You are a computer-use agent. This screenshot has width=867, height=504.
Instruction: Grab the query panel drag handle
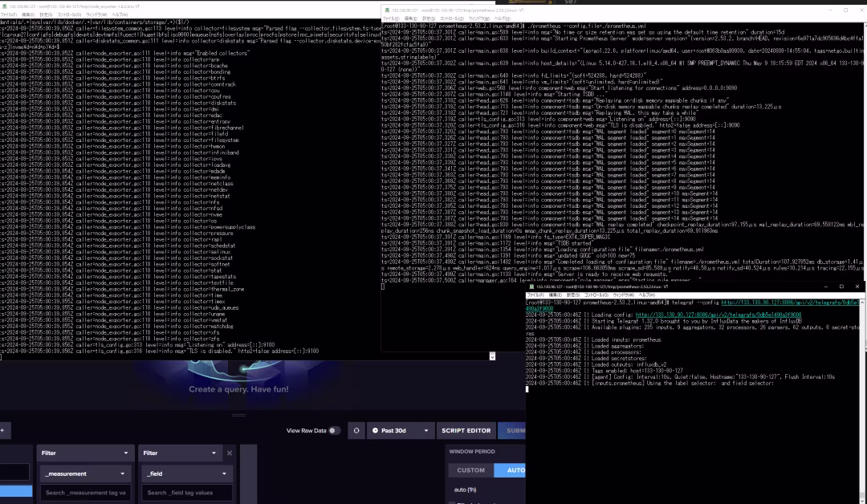239,415
